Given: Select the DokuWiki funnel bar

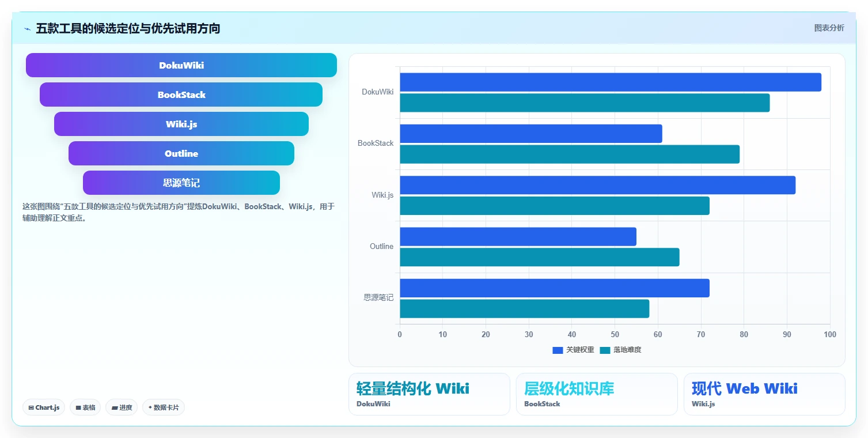Looking at the screenshot, I should tap(181, 65).
